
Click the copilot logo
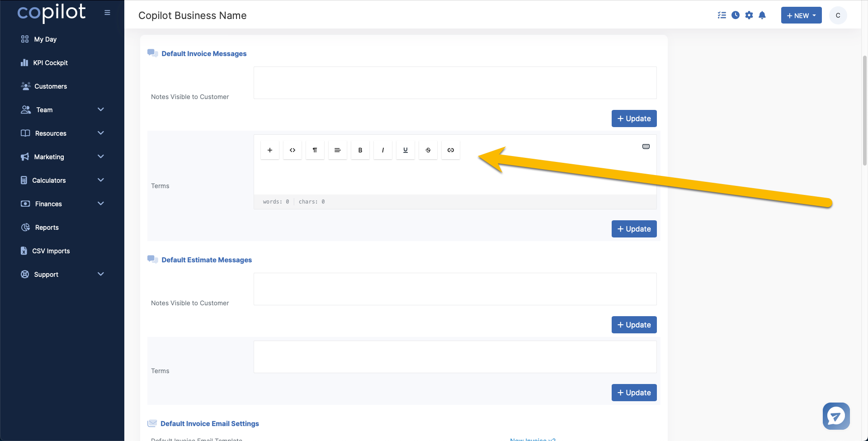(x=52, y=13)
